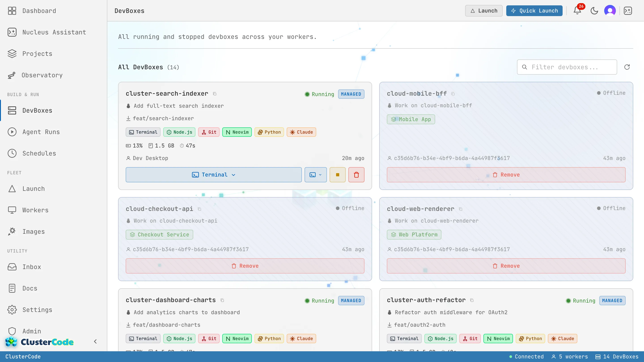Open the small terminal options dropdown
Image resolution: width=644 pixels, height=362 pixels.
pos(316,175)
